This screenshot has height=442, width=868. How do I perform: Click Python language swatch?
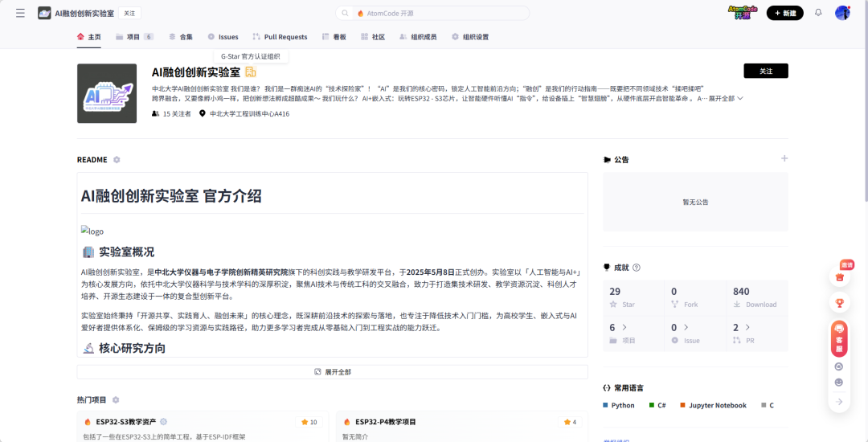coord(605,406)
